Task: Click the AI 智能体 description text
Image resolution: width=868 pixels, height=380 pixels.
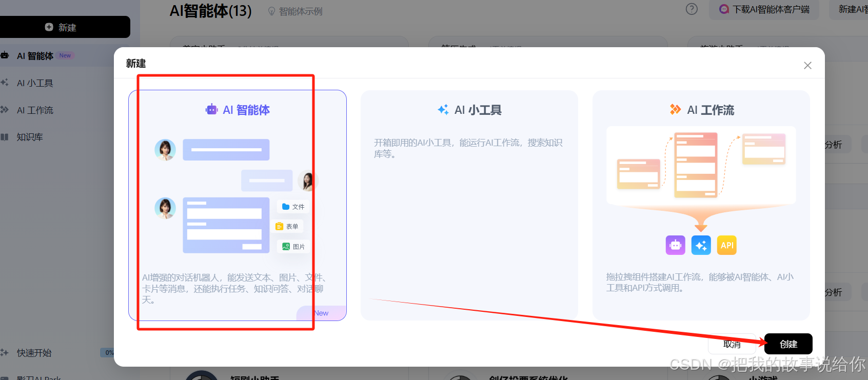Action: pos(234,288)
